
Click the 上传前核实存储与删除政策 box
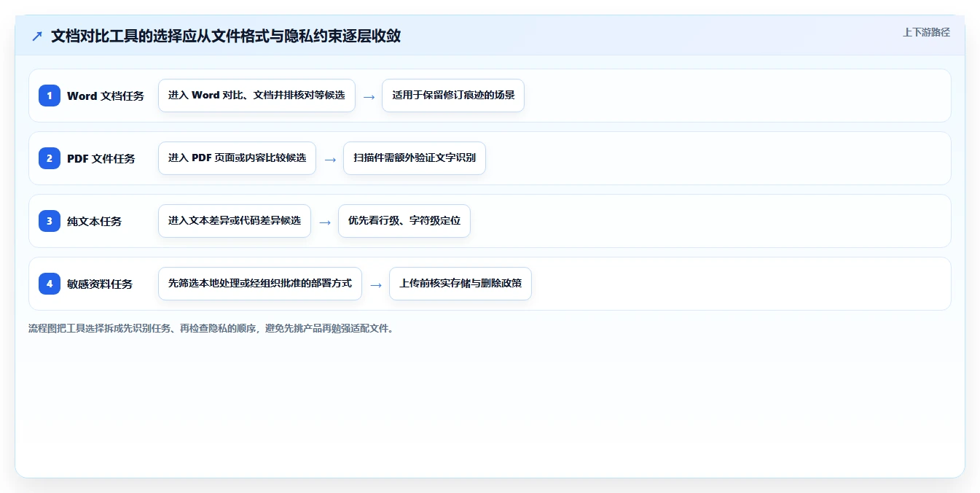[x=460, y=284]
